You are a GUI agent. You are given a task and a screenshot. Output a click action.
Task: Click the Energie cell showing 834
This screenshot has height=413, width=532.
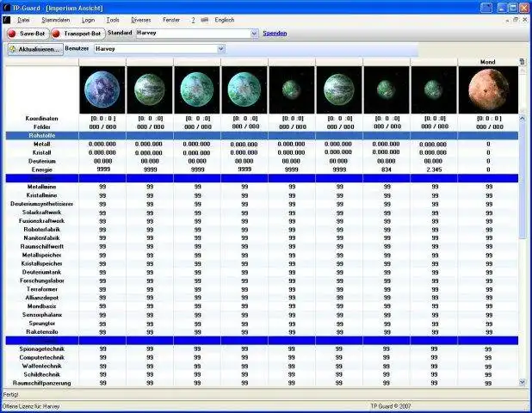[387, 170]
